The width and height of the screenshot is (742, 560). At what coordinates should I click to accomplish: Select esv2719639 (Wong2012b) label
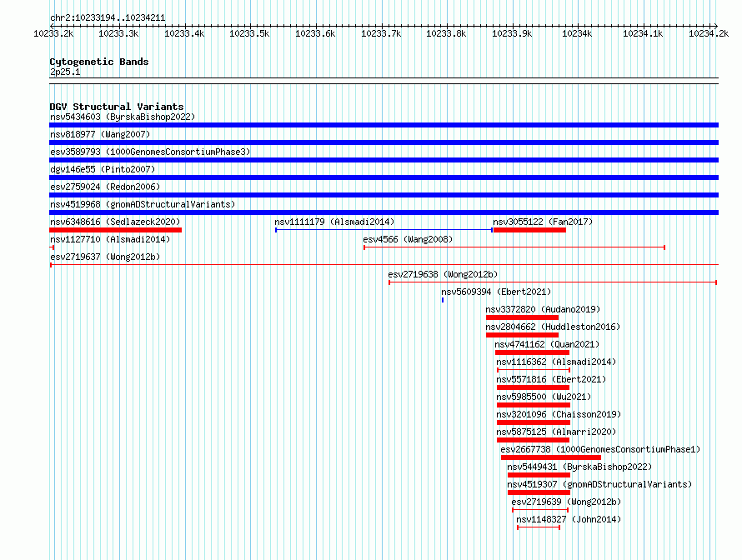tap(566, 502)
